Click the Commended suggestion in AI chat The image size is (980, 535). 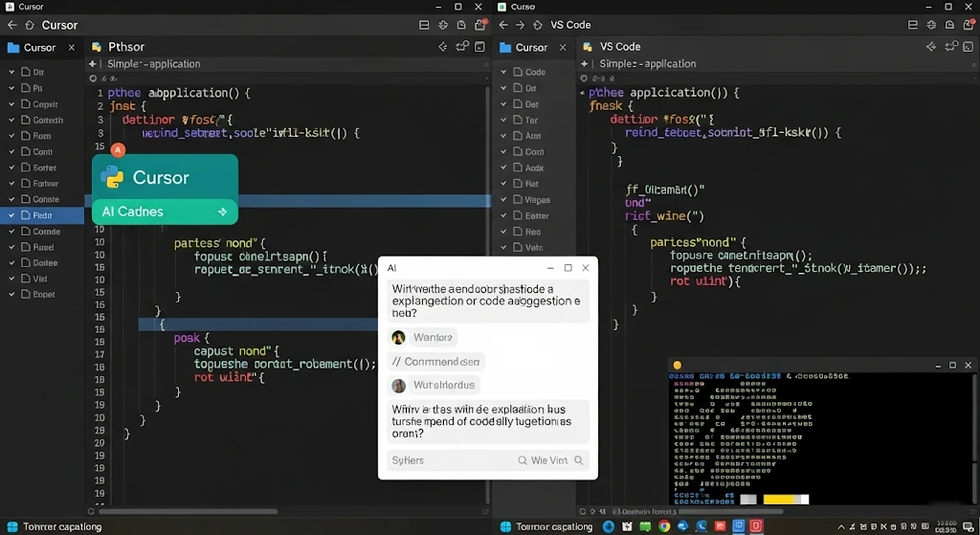click(436, 362)
